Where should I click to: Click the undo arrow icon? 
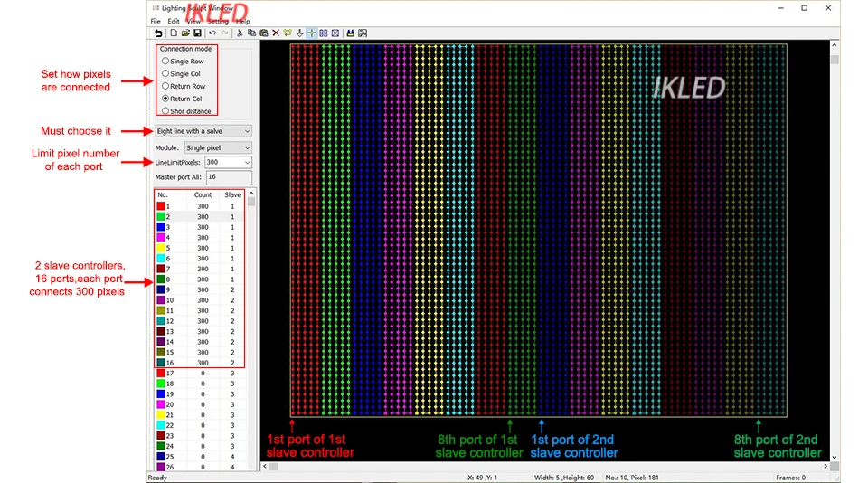[212, 33]
